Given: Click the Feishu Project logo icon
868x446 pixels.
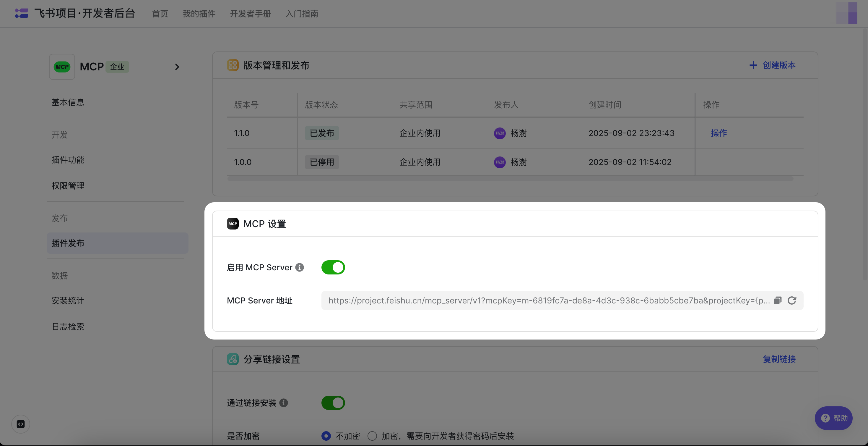Looking at the screenshot, I should point(21,14).
